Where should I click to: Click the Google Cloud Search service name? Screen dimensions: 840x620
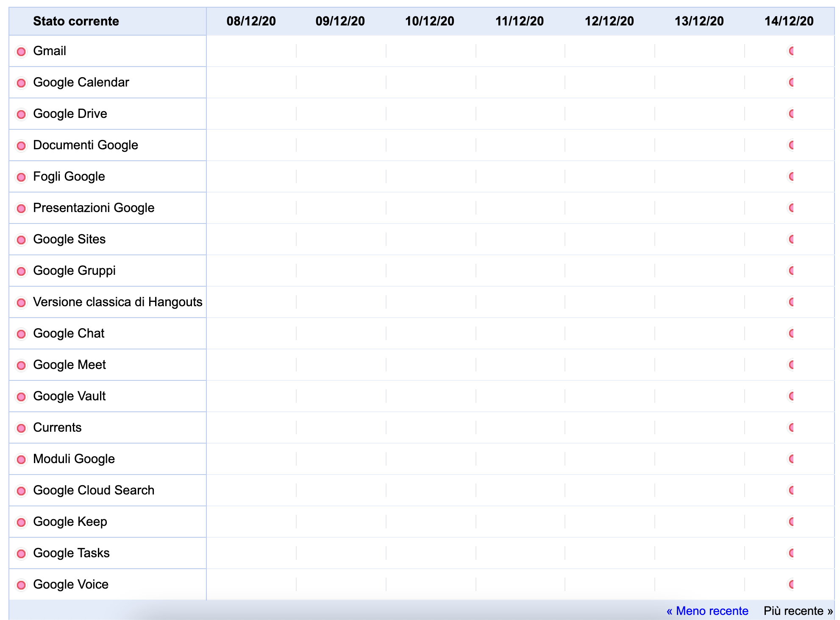coord(94,490)
